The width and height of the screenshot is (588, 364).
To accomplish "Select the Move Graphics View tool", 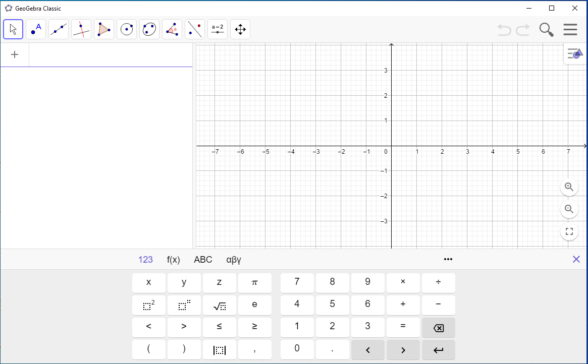I will 240,29.
